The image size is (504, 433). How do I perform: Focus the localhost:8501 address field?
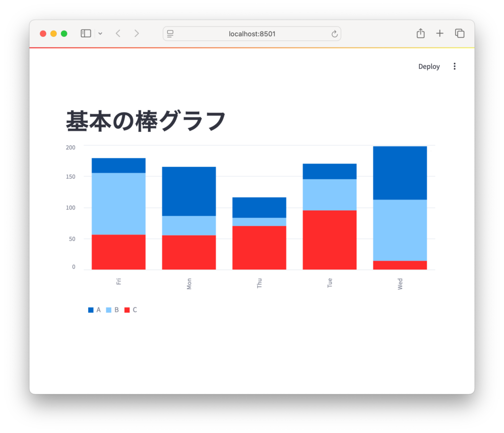[252, 33]
